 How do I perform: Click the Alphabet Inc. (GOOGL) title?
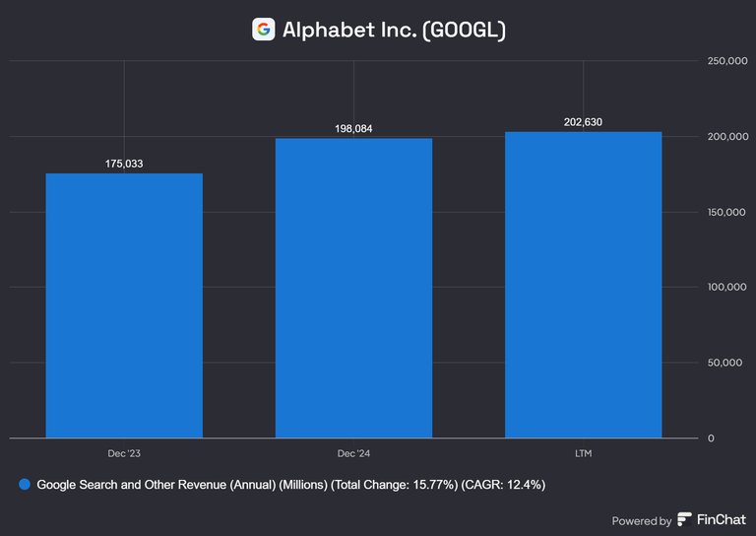394,30
